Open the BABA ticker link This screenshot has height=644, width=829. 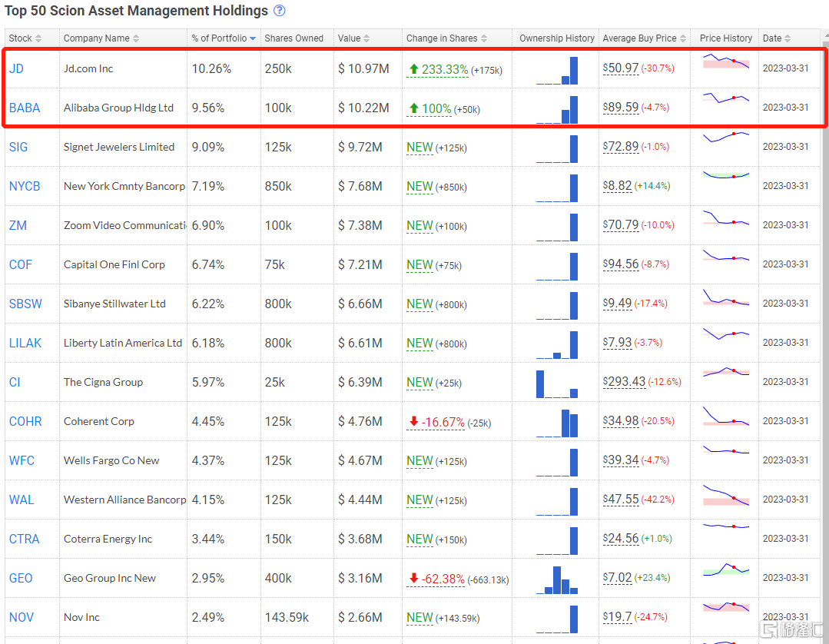25,108
